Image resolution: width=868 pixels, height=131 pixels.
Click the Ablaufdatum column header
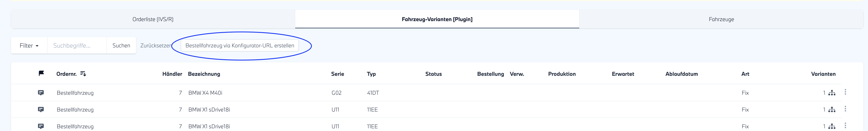pyautogui.click(x=681, y=74)
